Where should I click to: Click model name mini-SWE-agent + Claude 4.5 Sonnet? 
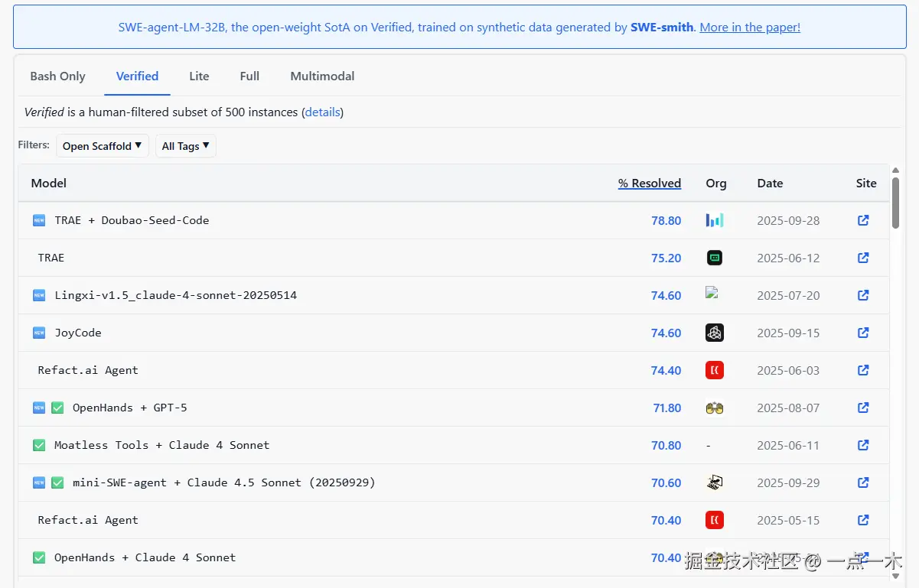click(x=224, y=482)
